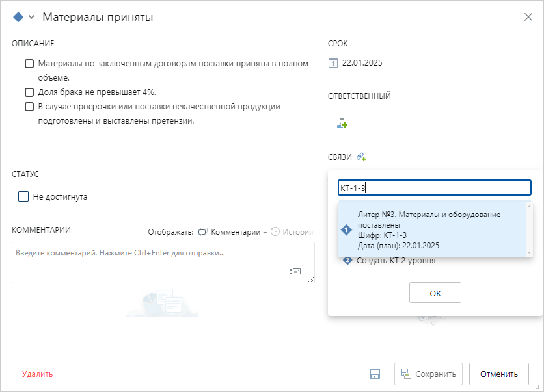
Task: Open the calendar icon beside the deadline date
Action: click(333, 63)
